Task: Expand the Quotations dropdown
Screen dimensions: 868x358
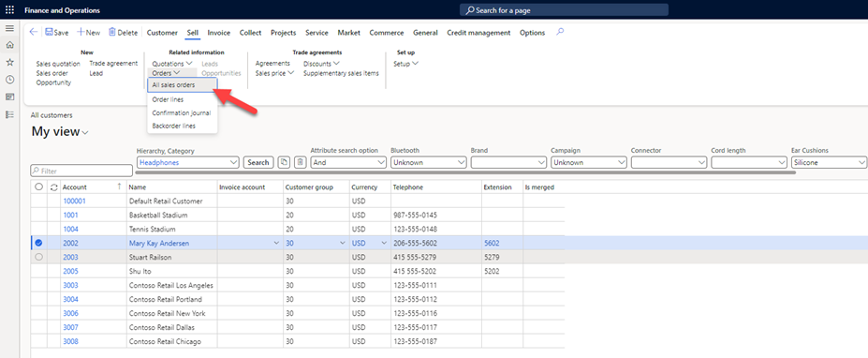Action: point(172,64)
